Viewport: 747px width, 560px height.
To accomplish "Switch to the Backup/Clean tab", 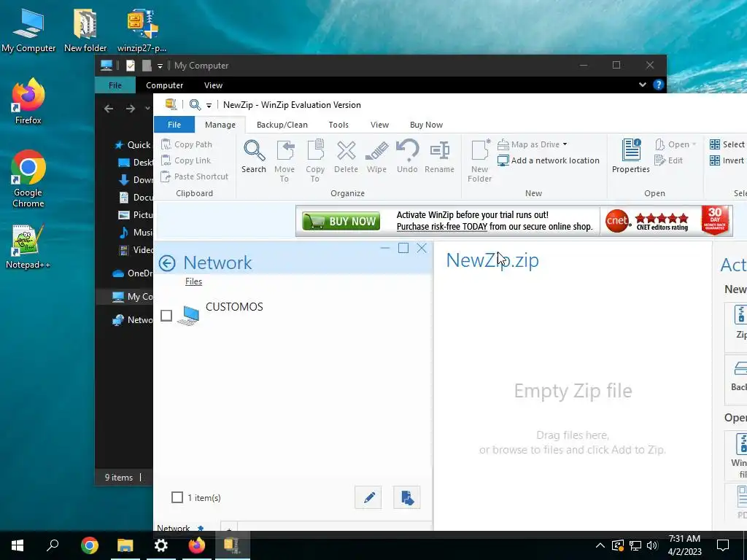I will (282, 125).
